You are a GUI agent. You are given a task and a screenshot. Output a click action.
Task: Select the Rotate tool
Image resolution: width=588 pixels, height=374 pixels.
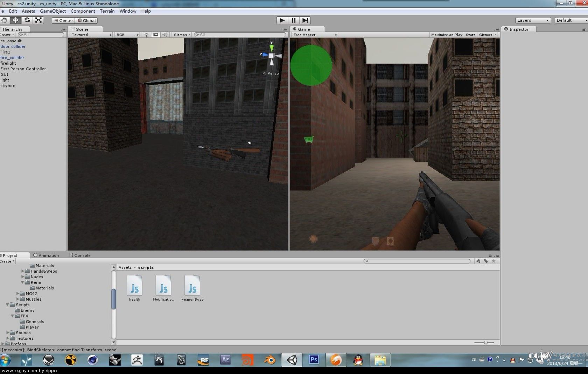(x=27, y=20)
